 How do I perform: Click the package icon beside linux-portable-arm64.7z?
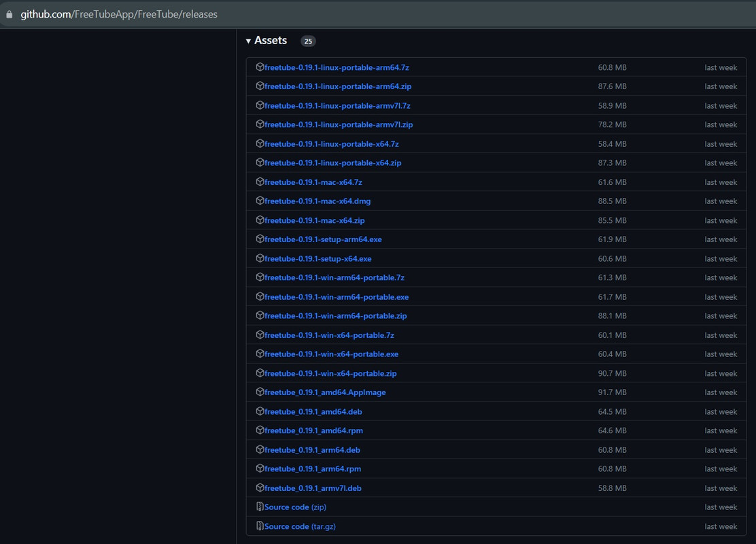pyautogui.click(x=260, y=67)
